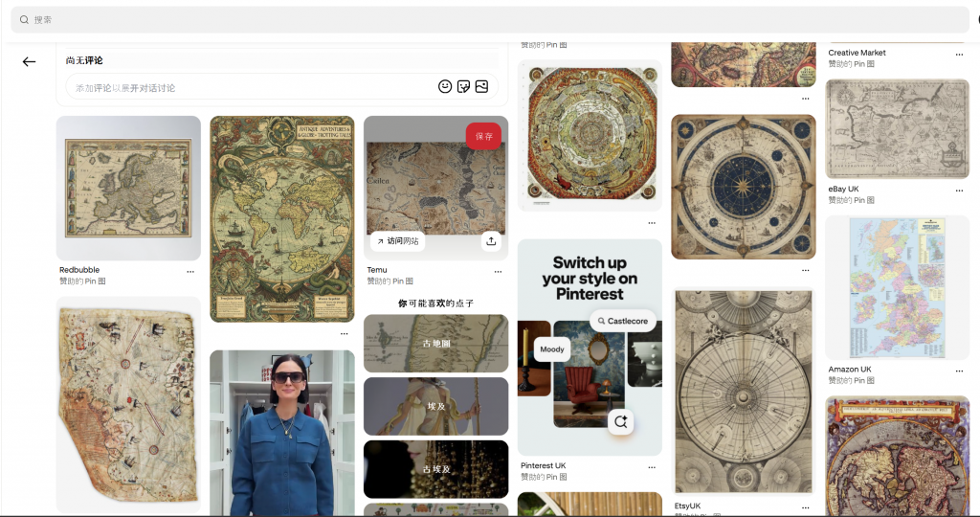Click the add comment input field

click(249, 87)
